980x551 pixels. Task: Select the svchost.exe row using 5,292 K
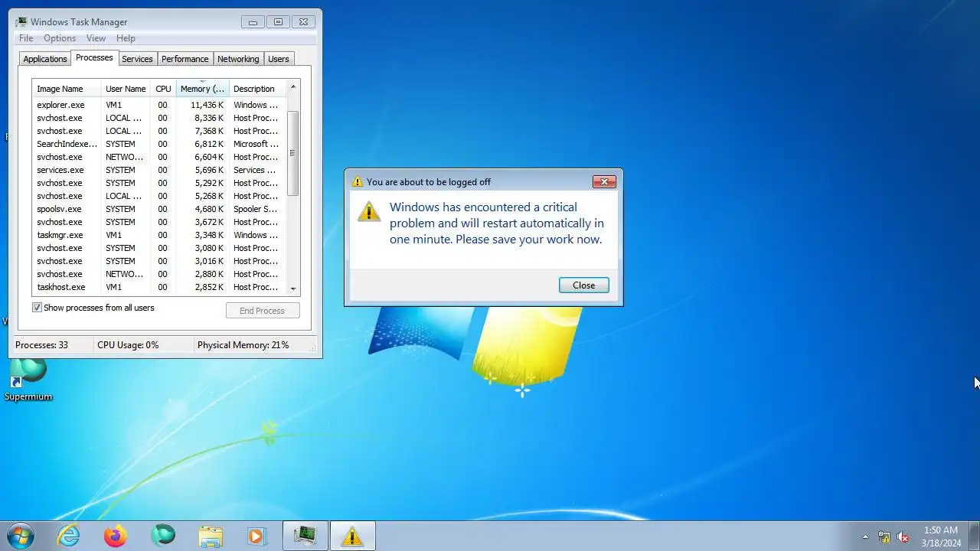click(x=159, y=183)
